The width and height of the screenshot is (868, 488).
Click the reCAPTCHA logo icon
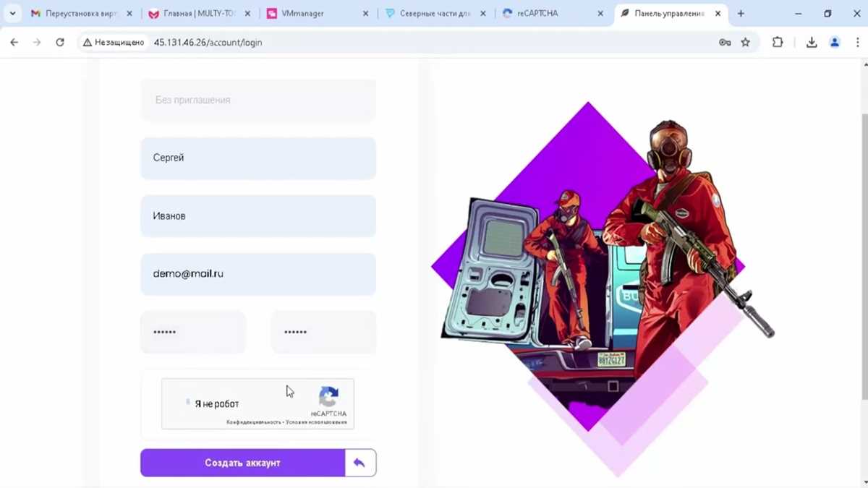328,397
